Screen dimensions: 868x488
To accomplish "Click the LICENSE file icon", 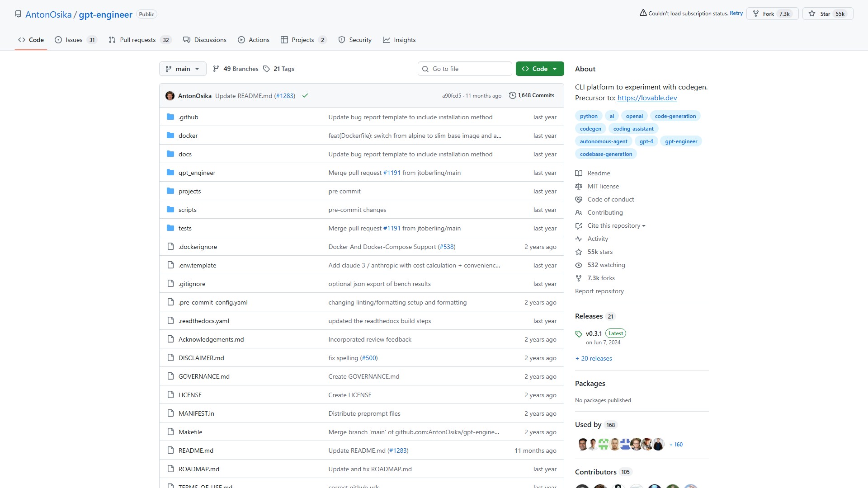I will tap(170, 395).
